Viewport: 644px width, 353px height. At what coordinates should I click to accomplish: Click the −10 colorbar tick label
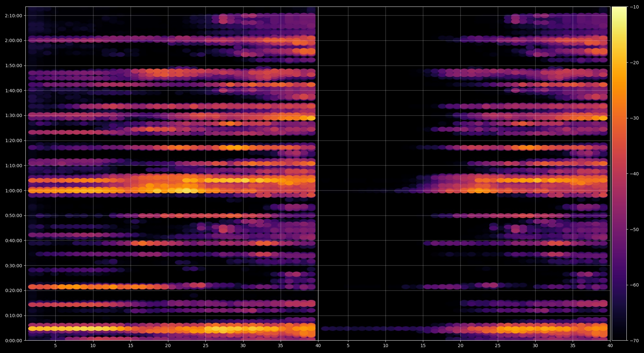pos(634,7)
